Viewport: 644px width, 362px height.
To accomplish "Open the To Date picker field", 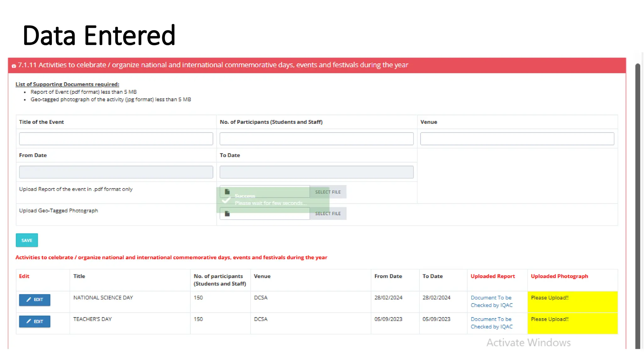I will (316, 172).
